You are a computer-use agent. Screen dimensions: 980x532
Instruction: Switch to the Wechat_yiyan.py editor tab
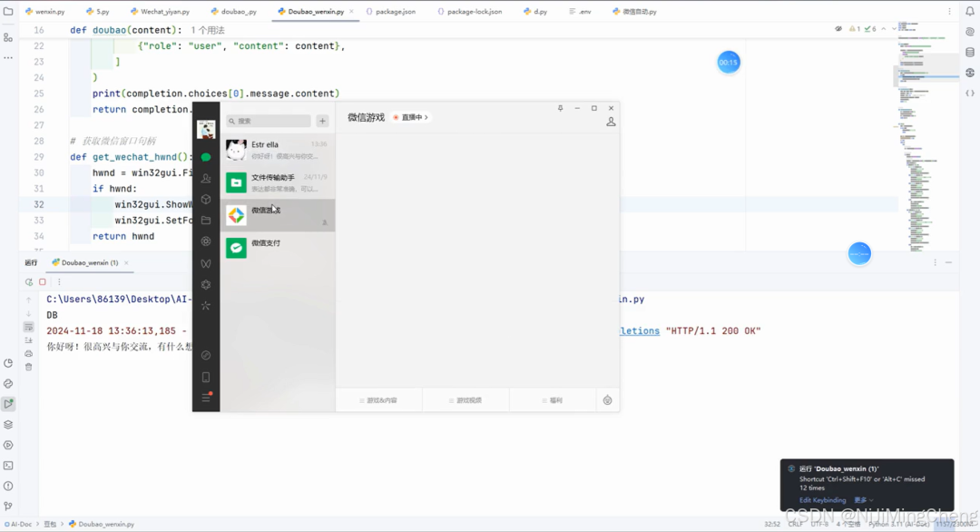pyautogui.click(x=160, y=11)
